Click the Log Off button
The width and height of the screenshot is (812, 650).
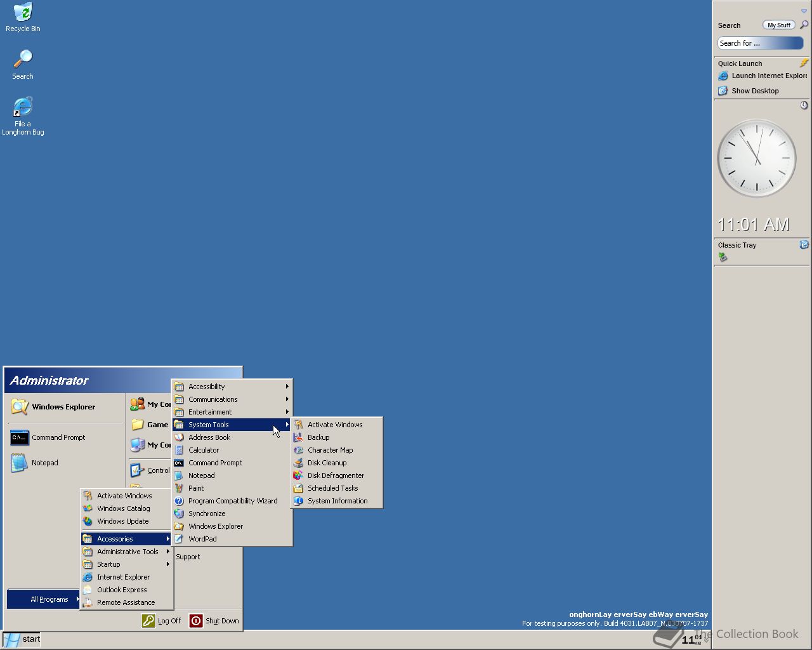coord(162,621)
